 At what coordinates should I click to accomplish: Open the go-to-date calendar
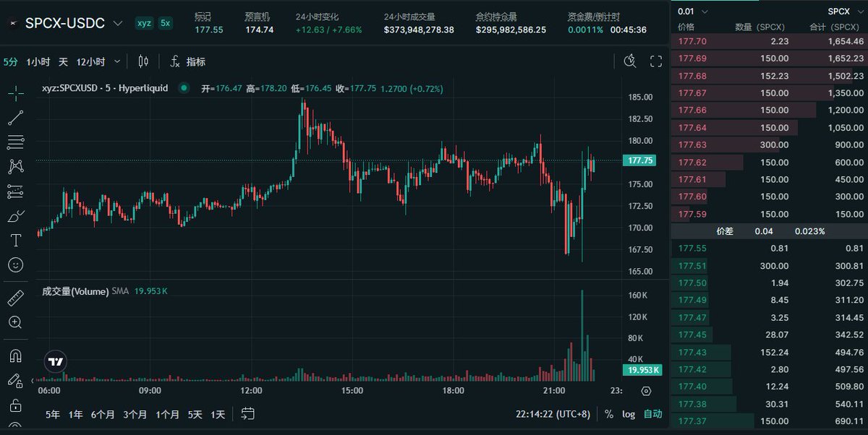click(247, 414)
